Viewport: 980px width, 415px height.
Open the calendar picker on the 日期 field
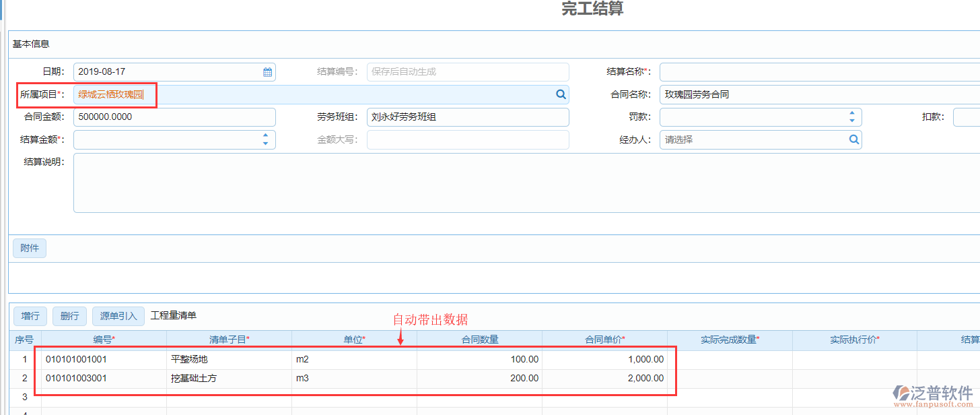[x=267, y=71]
